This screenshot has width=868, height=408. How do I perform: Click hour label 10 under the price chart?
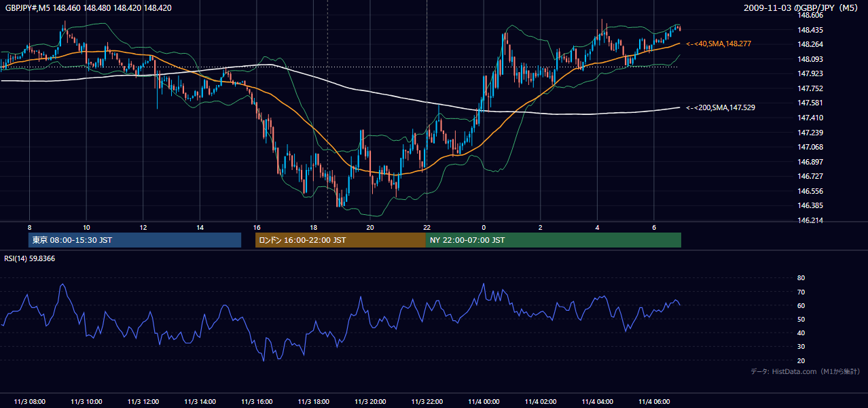click(x=86, y=227)
